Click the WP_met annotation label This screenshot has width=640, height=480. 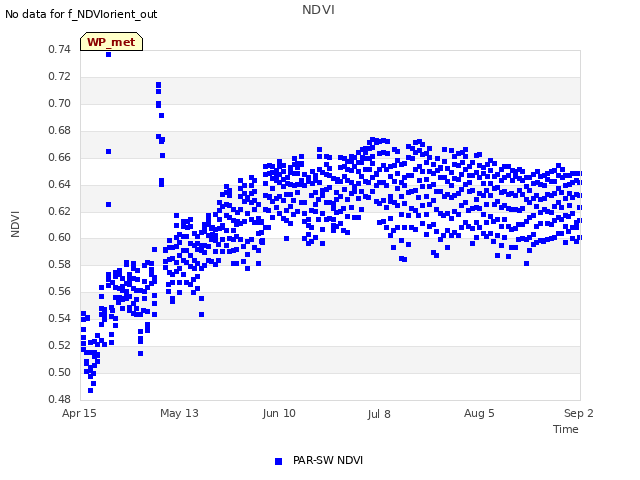(111, 42)
